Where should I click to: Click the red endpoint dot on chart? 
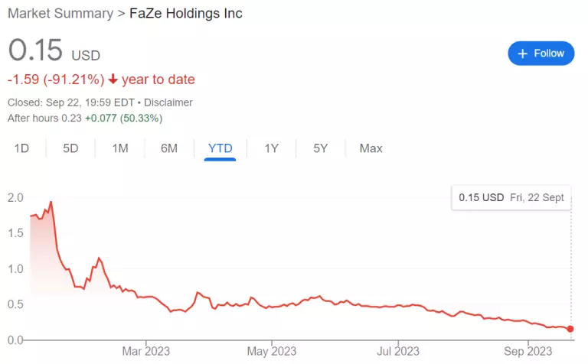tap(570, 329)
